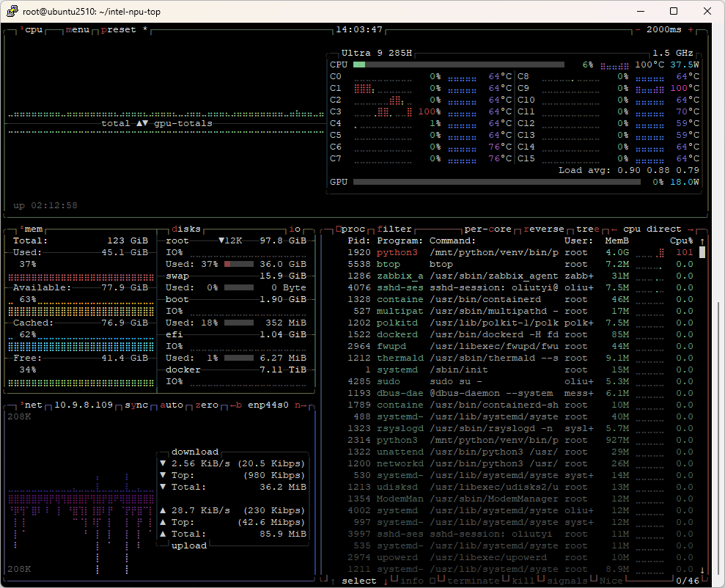The image size is (725, 588).
Task: Click left arrow to change sort column
Action: (x=614, y=229)
